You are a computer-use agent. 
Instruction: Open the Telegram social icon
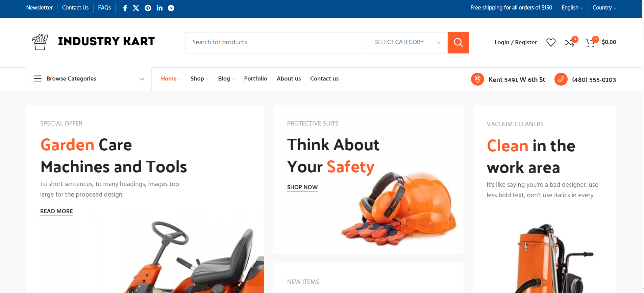[171, 8]
